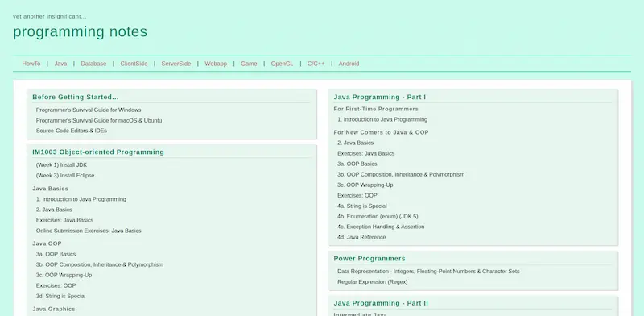Open Online Submission Exercises: Java Basics
The image size is (644, 316).
tap(89, 231)
